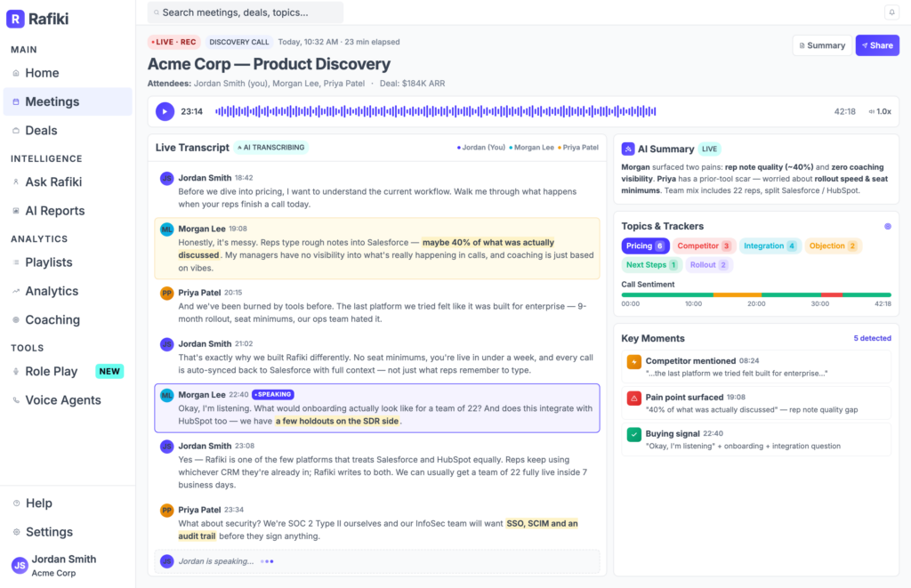This screenshot has height=588, width=911.
Task: Play the call recording
Action: point(165,111)
